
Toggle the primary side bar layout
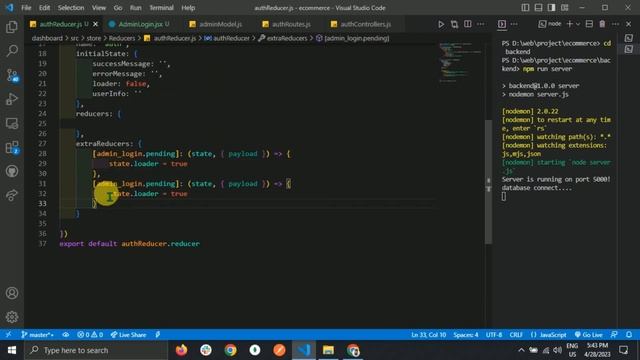[x=525, y=8]
